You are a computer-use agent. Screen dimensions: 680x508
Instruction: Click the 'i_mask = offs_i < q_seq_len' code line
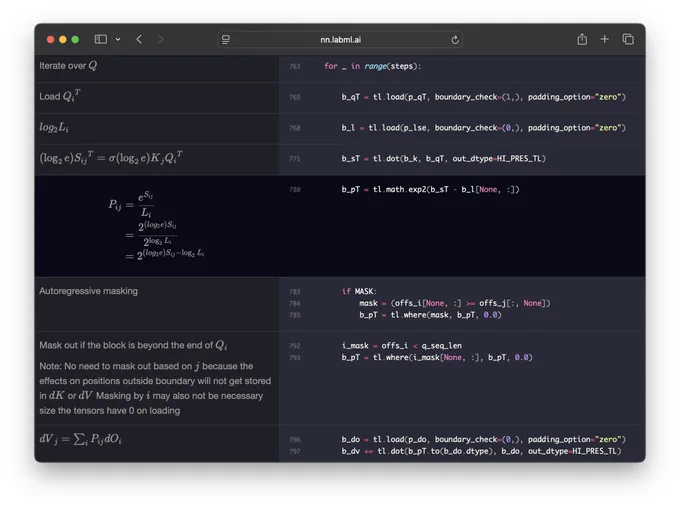(402, 346)
